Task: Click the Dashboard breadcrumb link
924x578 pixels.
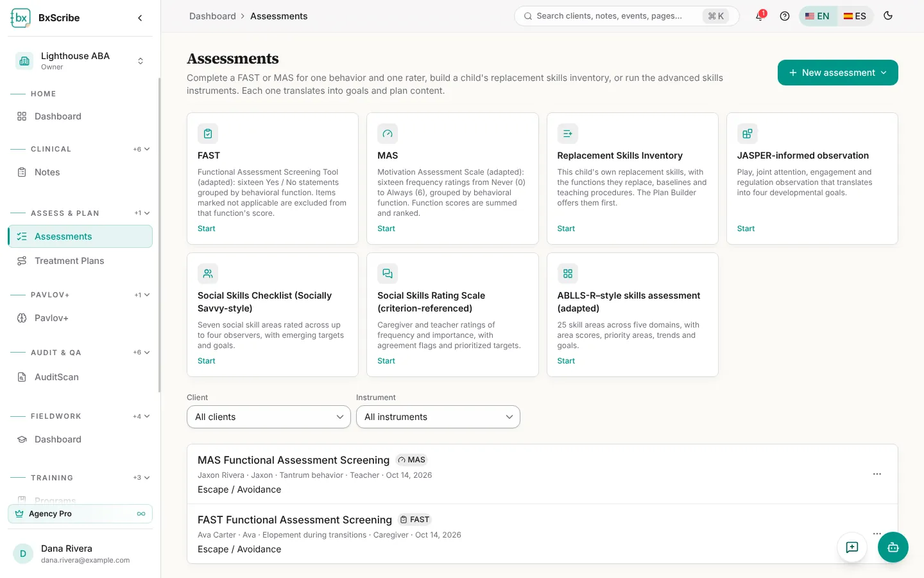Action: [x=212, y=16]
